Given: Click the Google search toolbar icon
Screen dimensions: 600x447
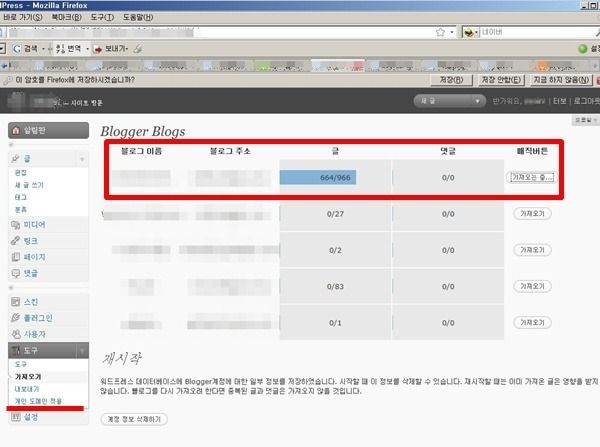Looking at the screenshot, I should pos(16,49).
